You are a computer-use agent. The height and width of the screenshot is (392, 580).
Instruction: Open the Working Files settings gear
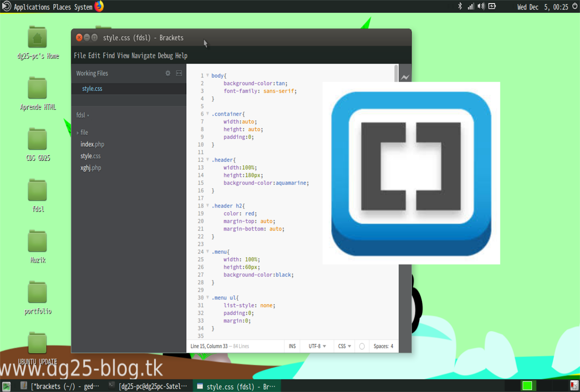click(168, 73)
